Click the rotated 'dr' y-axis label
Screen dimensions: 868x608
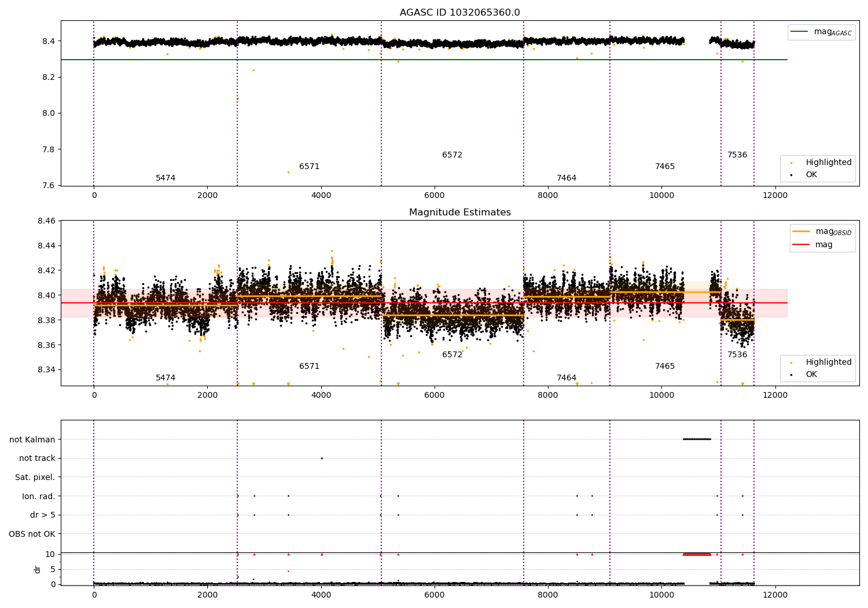(38, 569)
